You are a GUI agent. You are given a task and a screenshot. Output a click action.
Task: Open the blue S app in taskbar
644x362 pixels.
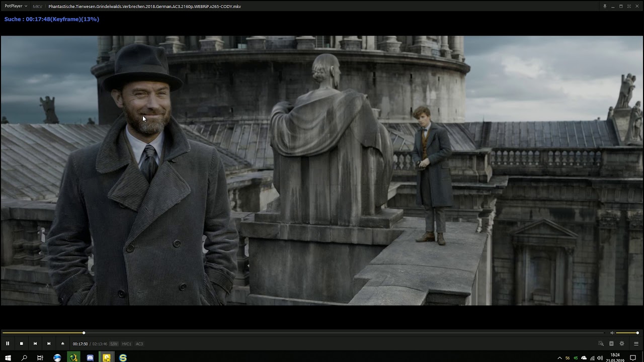coord(123,358)
